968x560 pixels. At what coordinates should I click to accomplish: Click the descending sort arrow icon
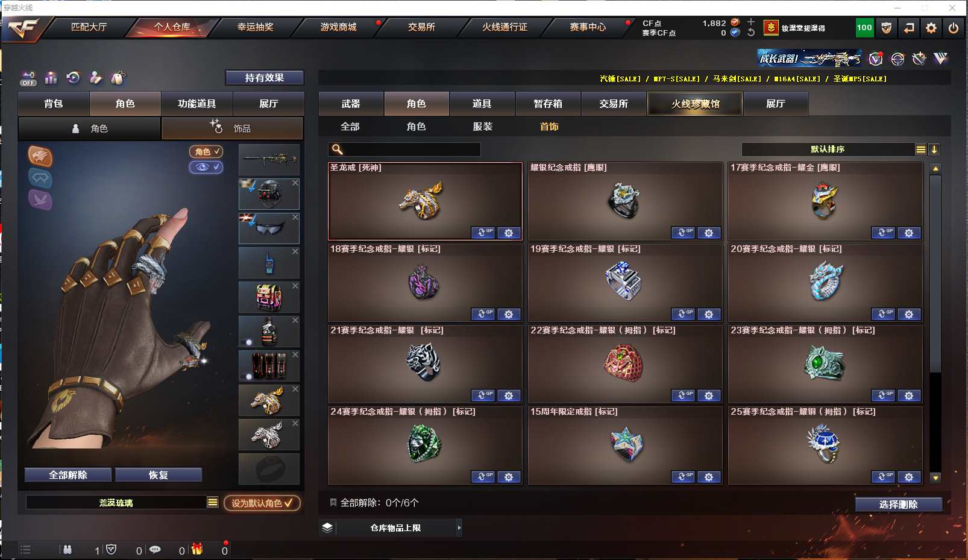point(934,149)
